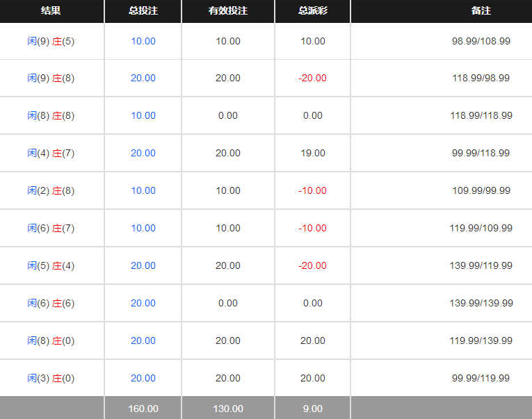Select 0.00 valid bet in 闲(6) 庄(6) row
The image size is (532, 419).
coord(228,304)
